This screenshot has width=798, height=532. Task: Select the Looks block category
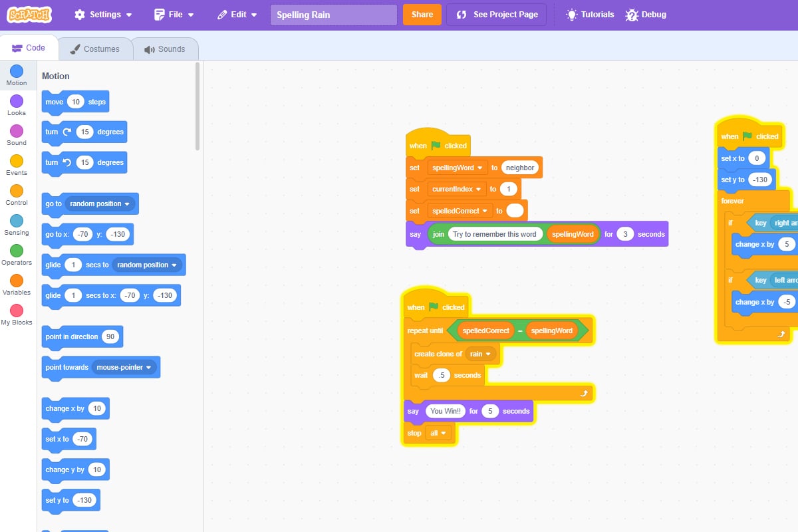click(17, 106)
